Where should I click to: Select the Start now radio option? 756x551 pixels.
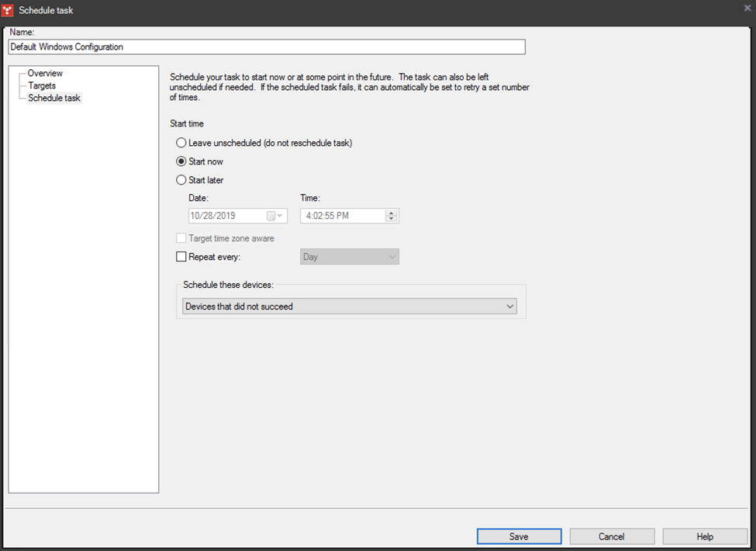[181, 161]
